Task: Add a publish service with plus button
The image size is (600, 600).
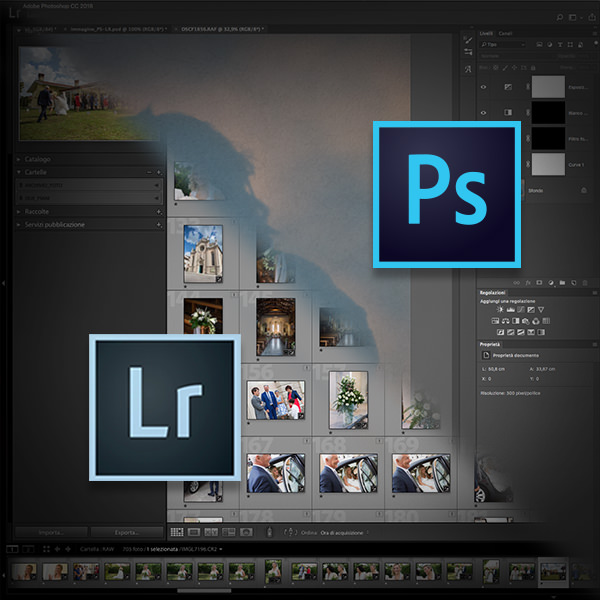Action: (159, 225)
